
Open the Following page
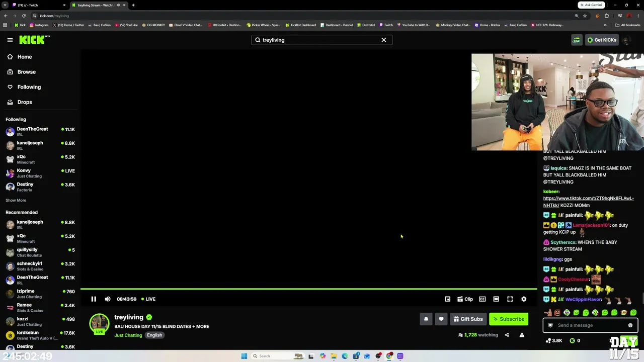click(29, 87)
